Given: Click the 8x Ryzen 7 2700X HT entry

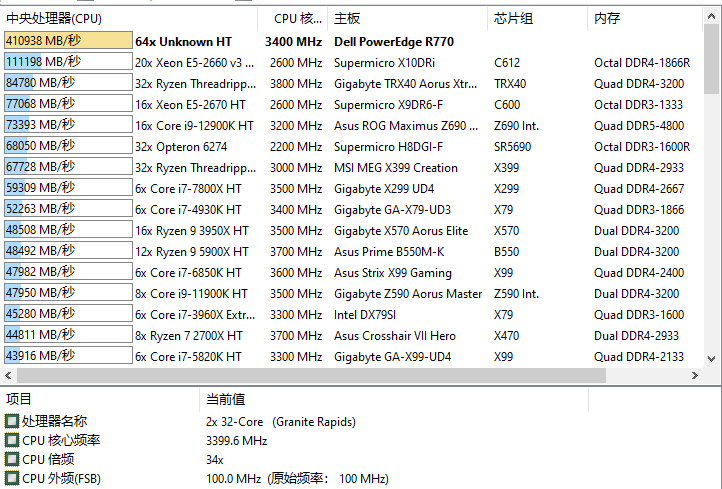Looking at the screenshot, I should tap(188, 336).
